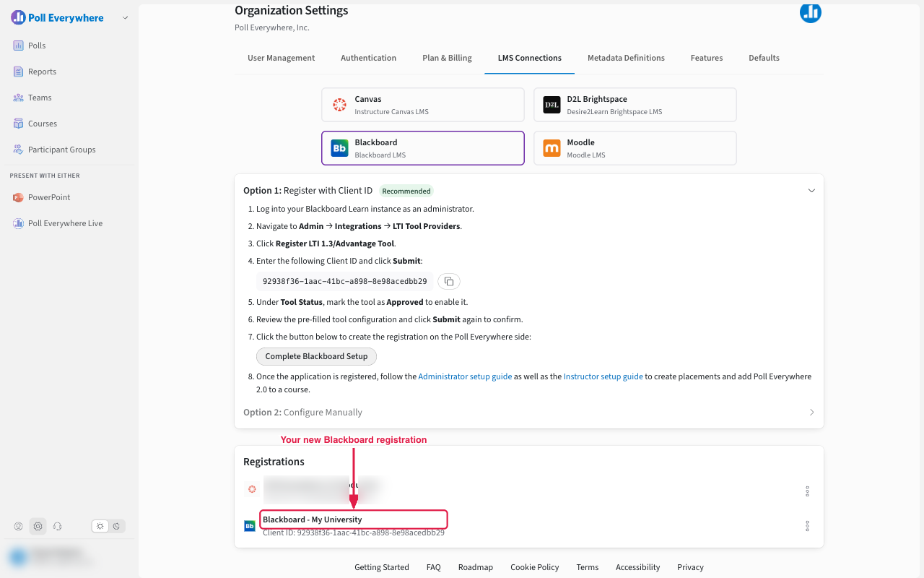This screenshot has height=578, width=924.
Task: Expand Option 2 Configure Manually
Action: click(529, 412)
